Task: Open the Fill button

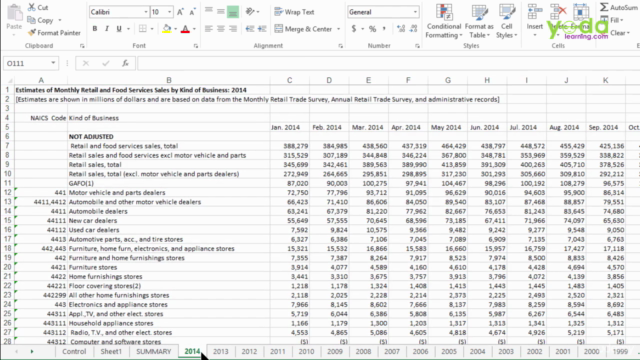Action: point(612,20)
